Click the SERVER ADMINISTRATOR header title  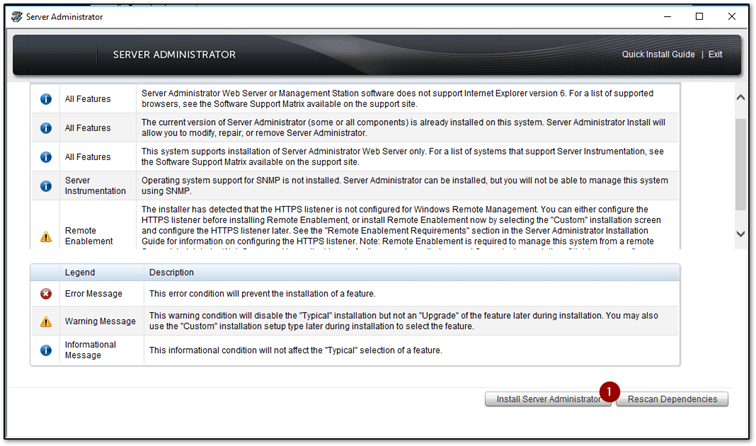[x=175, y=54]
